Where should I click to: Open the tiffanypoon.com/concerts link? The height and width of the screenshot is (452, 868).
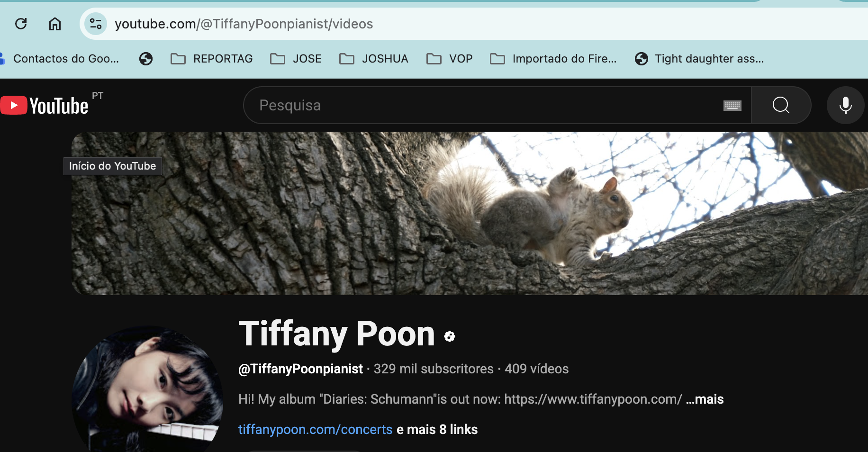pyautogui.click(x=315, y=429)
